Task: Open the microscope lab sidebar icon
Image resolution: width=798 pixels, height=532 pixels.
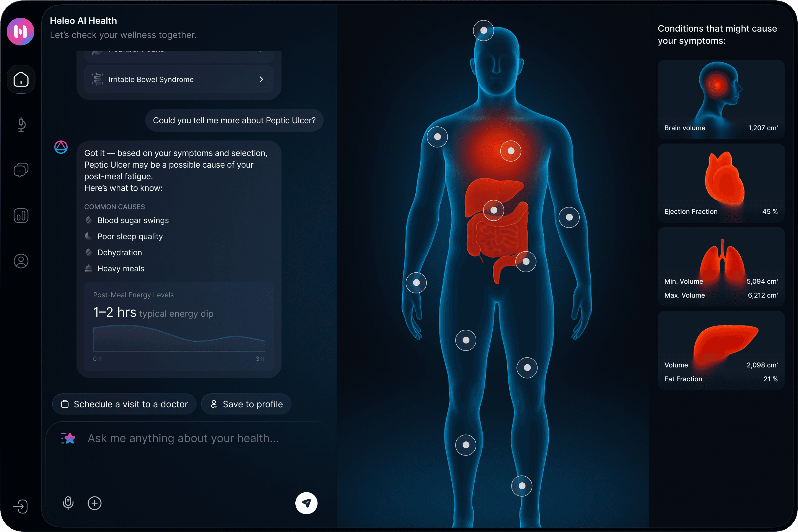Action: click(21, 124)
